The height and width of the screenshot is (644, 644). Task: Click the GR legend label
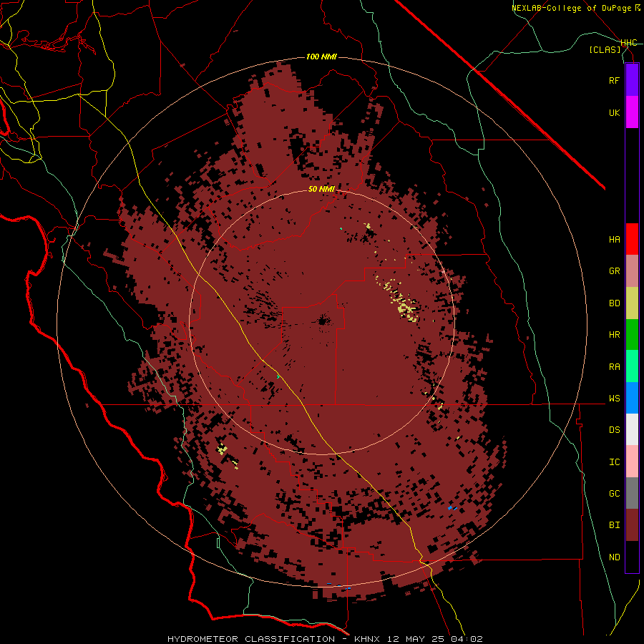[x=614, y=271]
